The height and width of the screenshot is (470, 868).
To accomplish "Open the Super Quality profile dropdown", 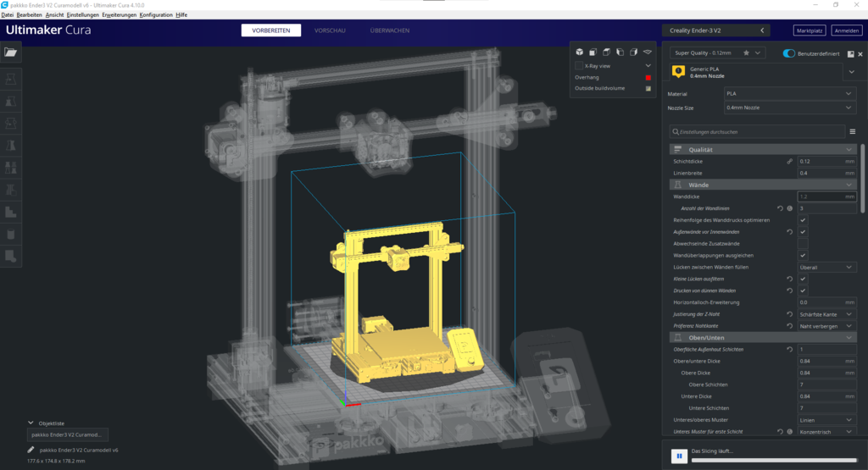I will pyautogui.click(x=718, y=53).
